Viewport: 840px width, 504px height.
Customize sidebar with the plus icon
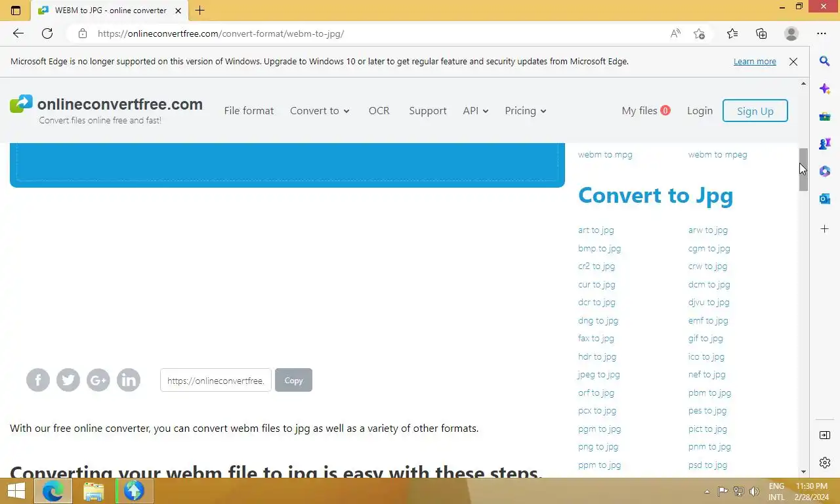[x=825, y=229]
